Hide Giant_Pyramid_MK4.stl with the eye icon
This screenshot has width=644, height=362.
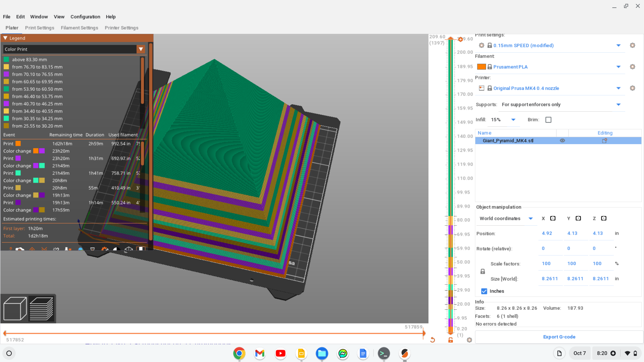coord(562,141)
